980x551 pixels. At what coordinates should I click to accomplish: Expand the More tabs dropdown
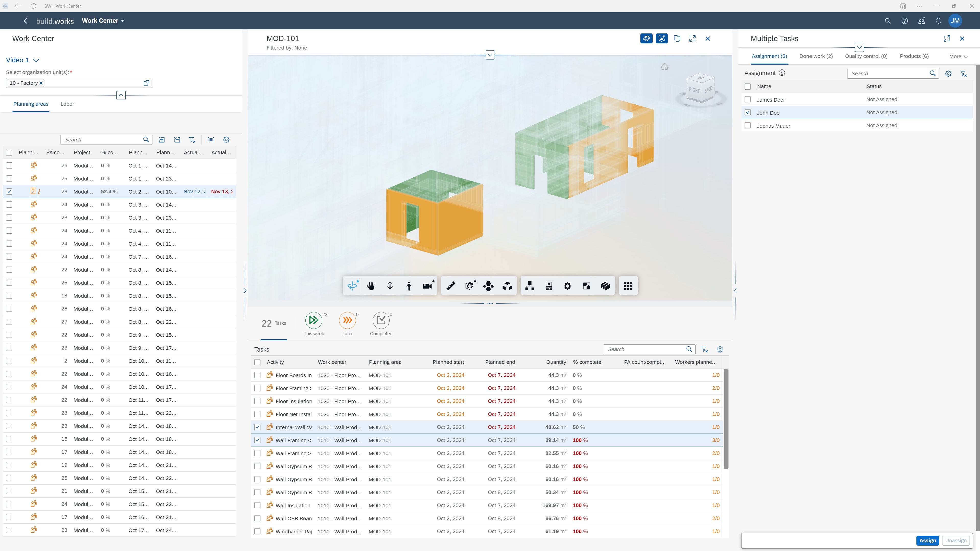point(958,56)
